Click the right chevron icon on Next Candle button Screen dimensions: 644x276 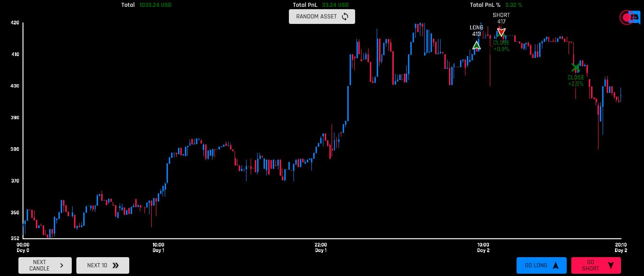point(61,265)
